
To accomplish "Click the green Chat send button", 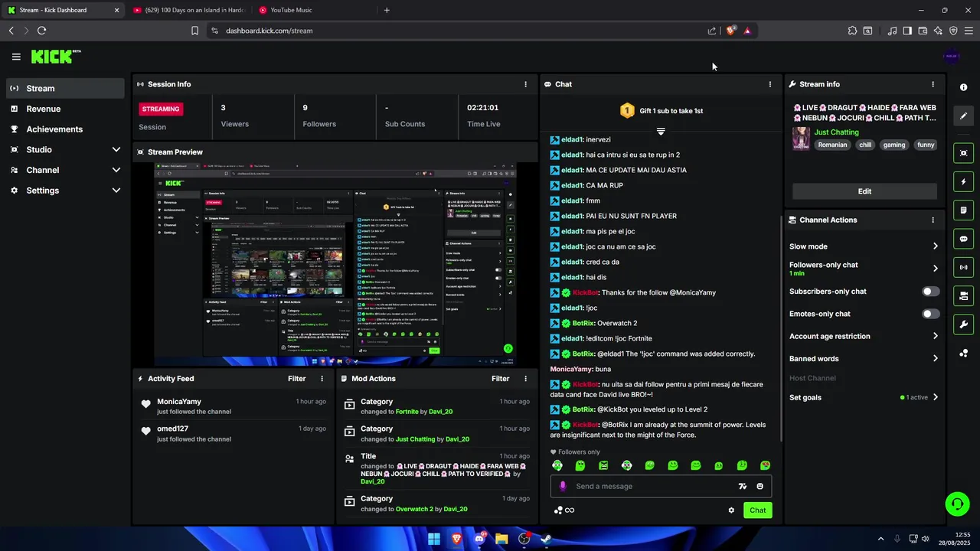I will click(757, 510).
